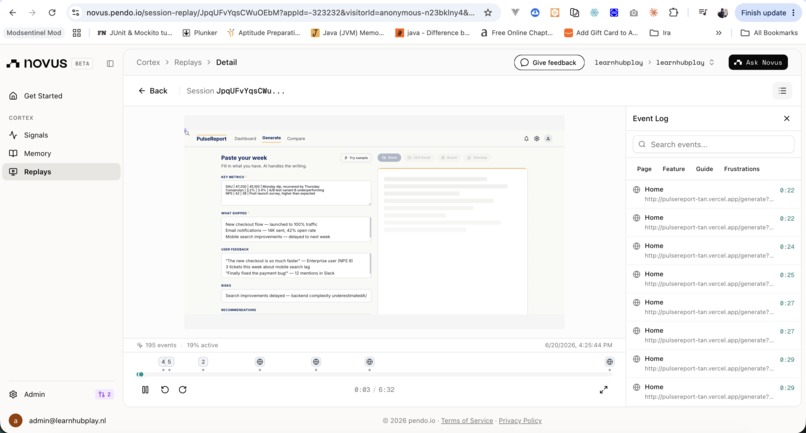Open the Chrome profile avatar

tap(722, 12)
